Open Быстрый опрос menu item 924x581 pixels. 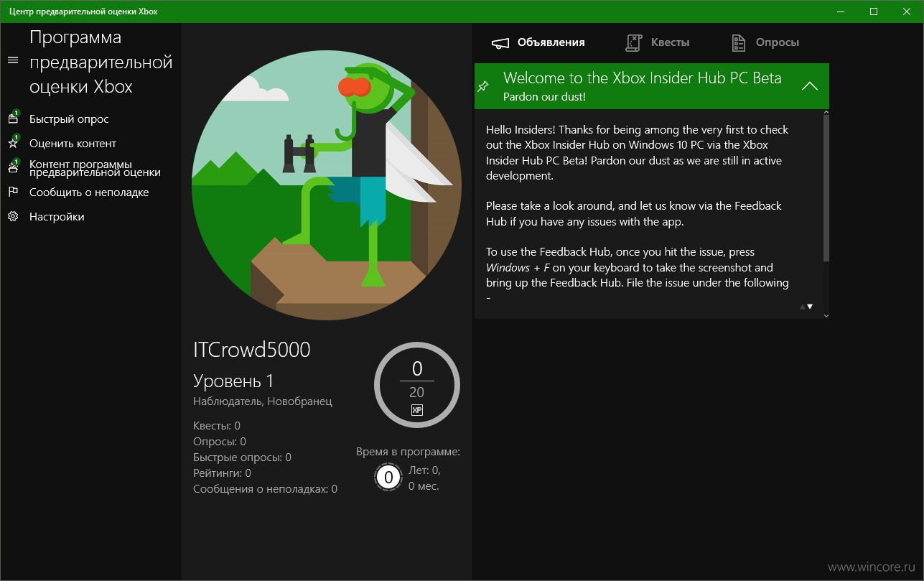pos(69,118)
